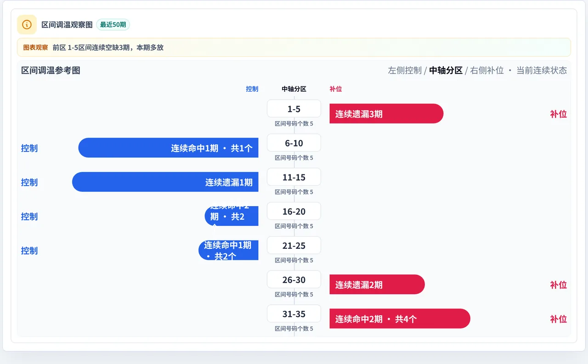Click the blue bar 连续命中1期 · 共2个
The width and height of the screenshot is (588, 364).
(x=228, y=250)
